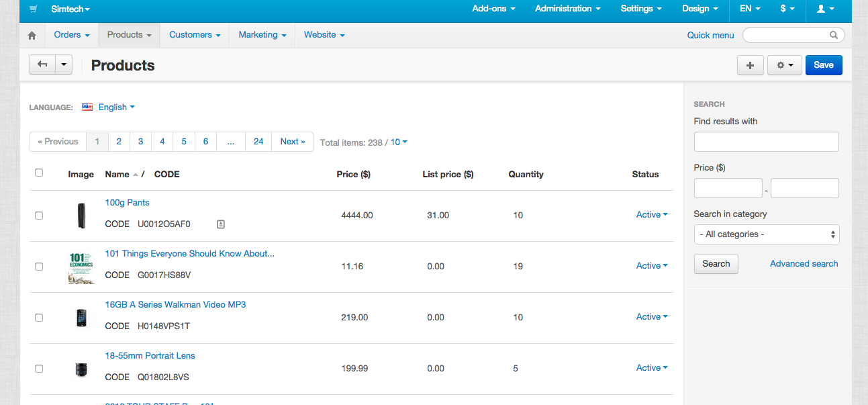The height and width of the screenshot is (405, 868).
Task: Click the back arrow above Products heading
Action: pos(41,64)
